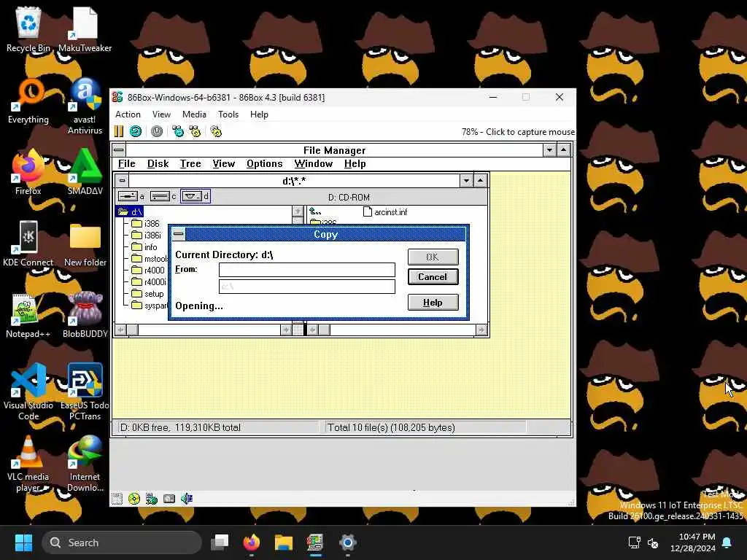The width and height of the screenshot is (747, 560).
Task: Click Help in the Copy dialog
Action: 433,303
